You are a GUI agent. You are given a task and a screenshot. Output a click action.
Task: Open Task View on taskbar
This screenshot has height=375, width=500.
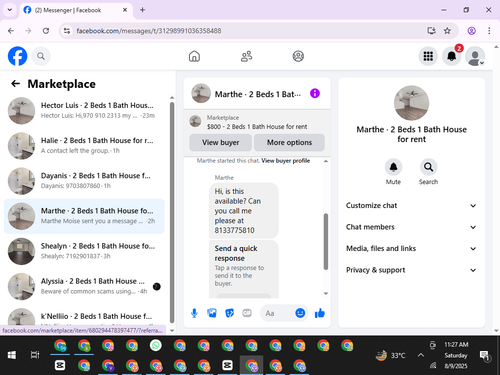[x=35, y=355]
